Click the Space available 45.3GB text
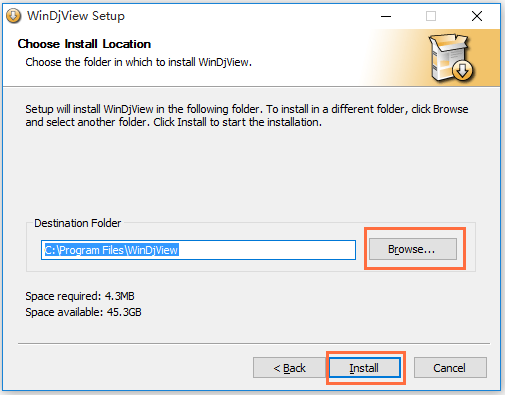This screenshot has width=505, height=395. 83,312
